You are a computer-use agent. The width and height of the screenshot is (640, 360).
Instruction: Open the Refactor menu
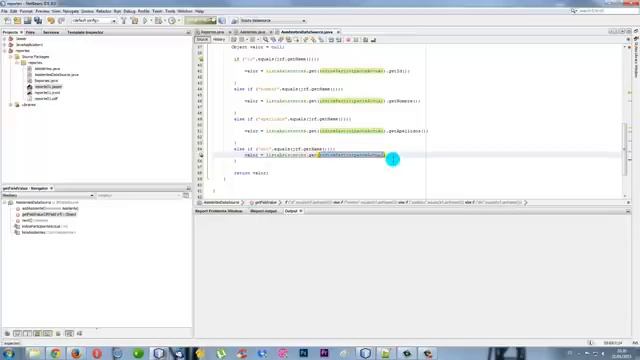(x=103, y=11)
